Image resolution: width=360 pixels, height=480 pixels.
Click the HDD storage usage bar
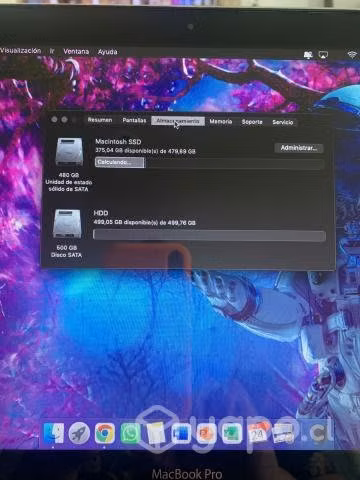(209, 235)
